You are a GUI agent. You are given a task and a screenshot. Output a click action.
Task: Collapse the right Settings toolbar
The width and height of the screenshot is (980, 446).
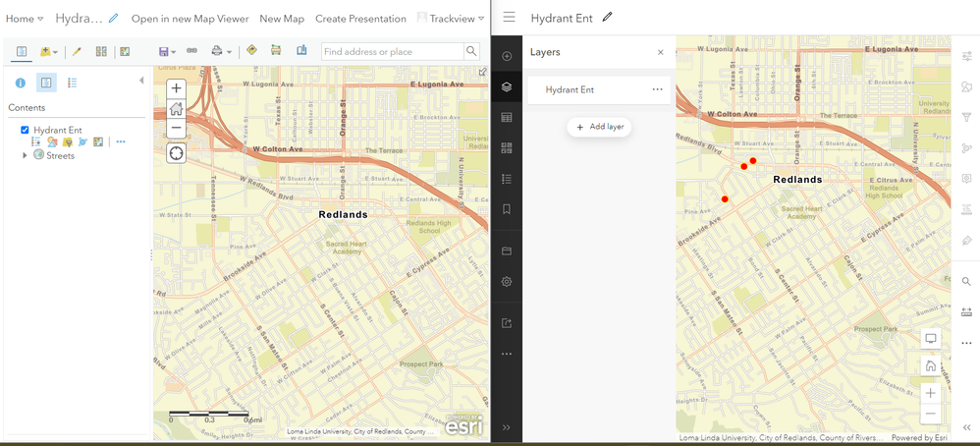coord(967,428)
